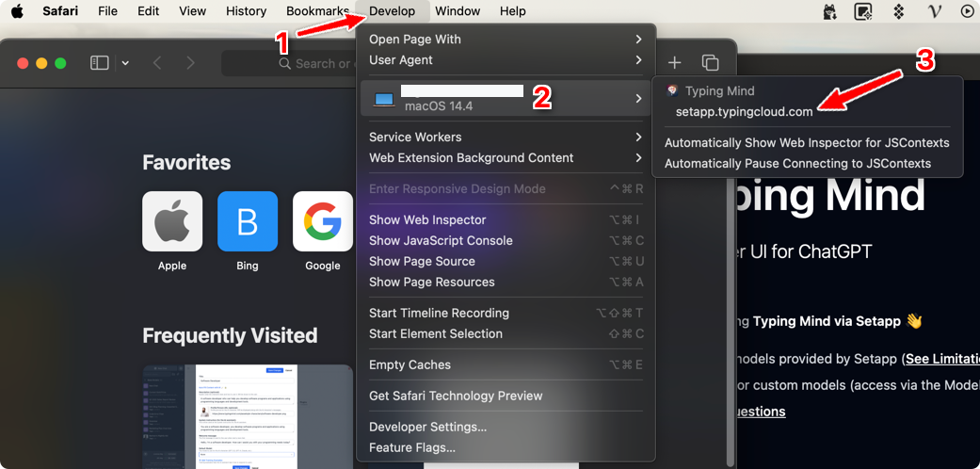The image size is (980, 469).
Task: Open the Frequently Visited page thumbnail
Action: (249, 416)
